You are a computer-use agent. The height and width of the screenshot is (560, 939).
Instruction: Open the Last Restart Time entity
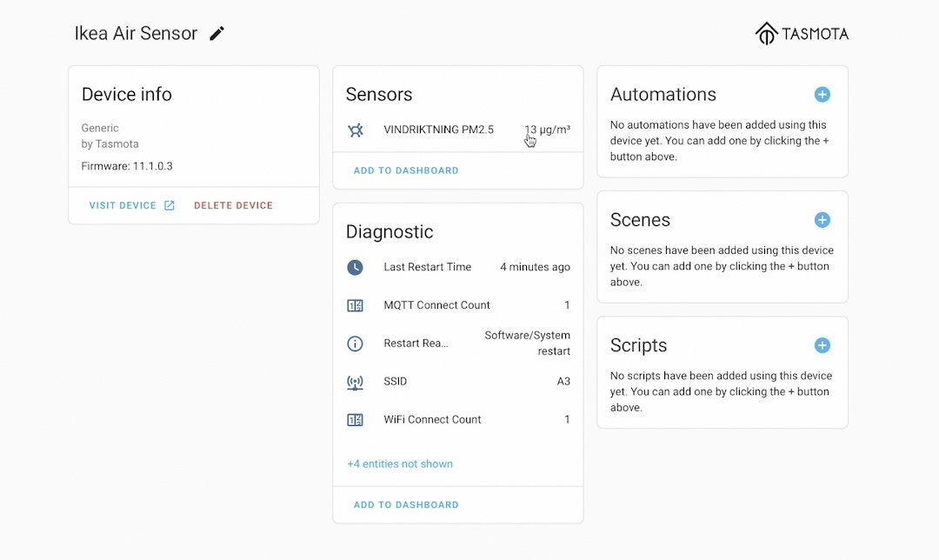pyautogui.click(x=458, y=267)
